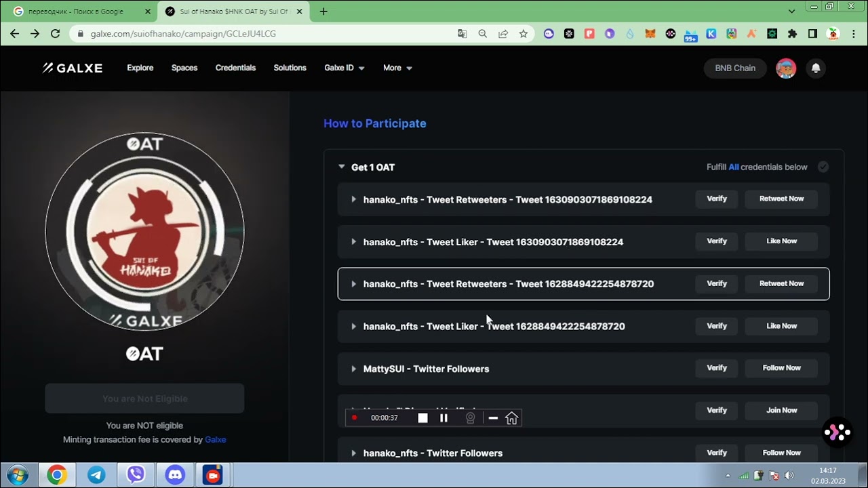Click the fulfill-all credentials checkmark circle
The height and width of the screenshot is (488, 868).
coord(823,167)
